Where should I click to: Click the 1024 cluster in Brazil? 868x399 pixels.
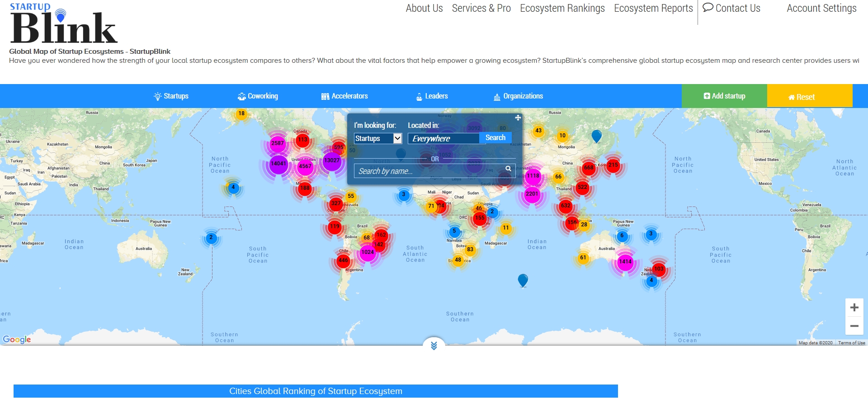pos(368,252)
